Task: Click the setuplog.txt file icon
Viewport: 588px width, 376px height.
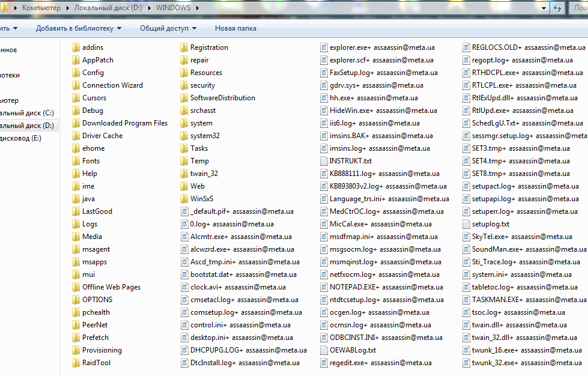Action: 466,224
